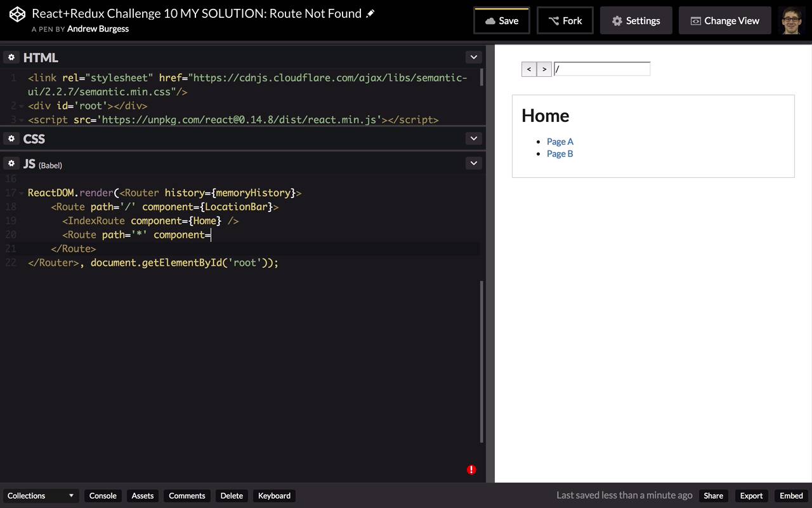Edit pen title using pencil icon
Screen dimensions: 812x508
pyautogui.click(x=370, y=13)
